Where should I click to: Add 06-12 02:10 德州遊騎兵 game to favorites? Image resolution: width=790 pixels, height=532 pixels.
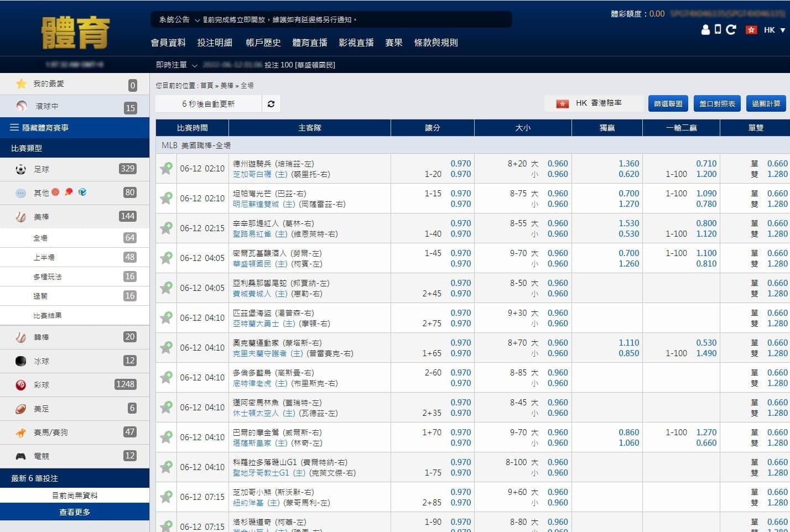(x=166, y=169)
